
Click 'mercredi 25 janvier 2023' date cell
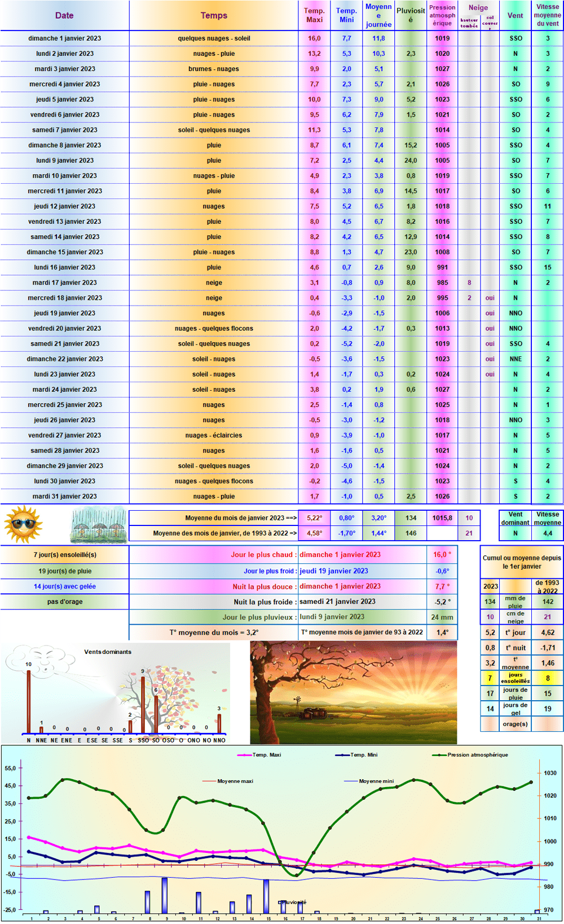click(x=64, y=405)
